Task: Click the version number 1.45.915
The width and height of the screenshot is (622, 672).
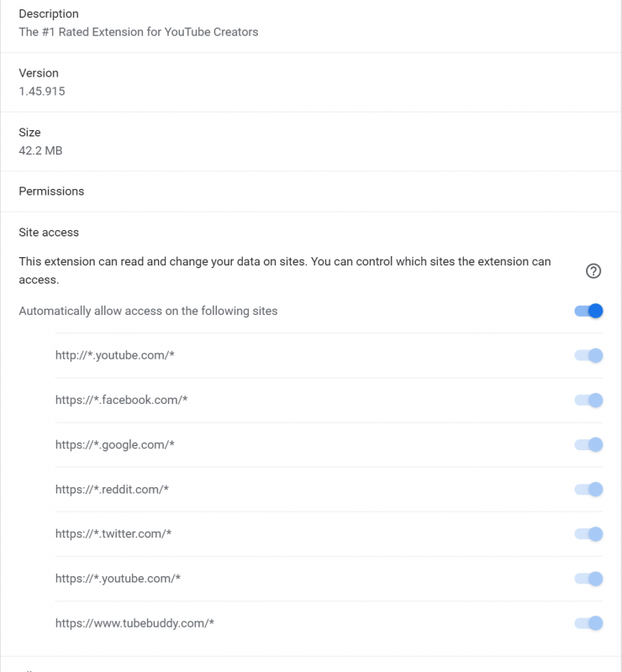Action: pyautogui.click(x=42, y=91)
